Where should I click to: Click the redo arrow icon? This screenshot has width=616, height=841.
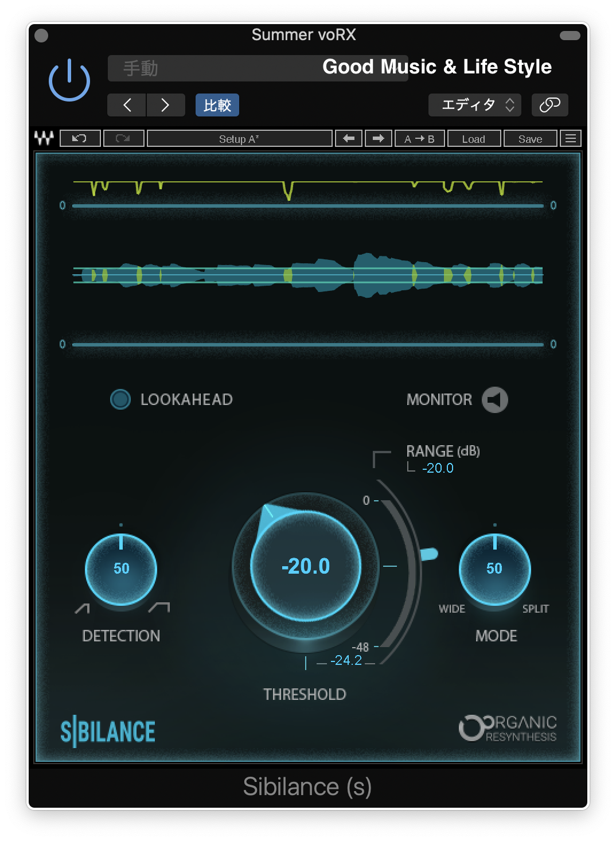(123, 138)
